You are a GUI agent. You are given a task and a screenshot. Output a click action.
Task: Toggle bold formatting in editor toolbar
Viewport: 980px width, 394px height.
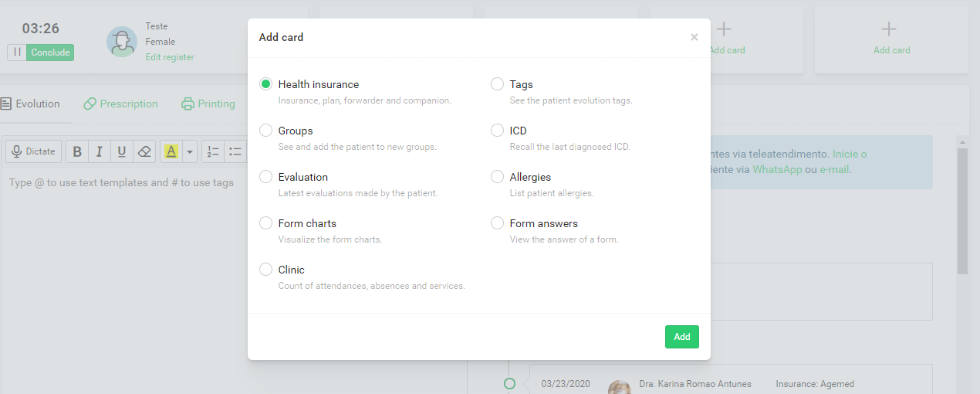coord(77,151)
